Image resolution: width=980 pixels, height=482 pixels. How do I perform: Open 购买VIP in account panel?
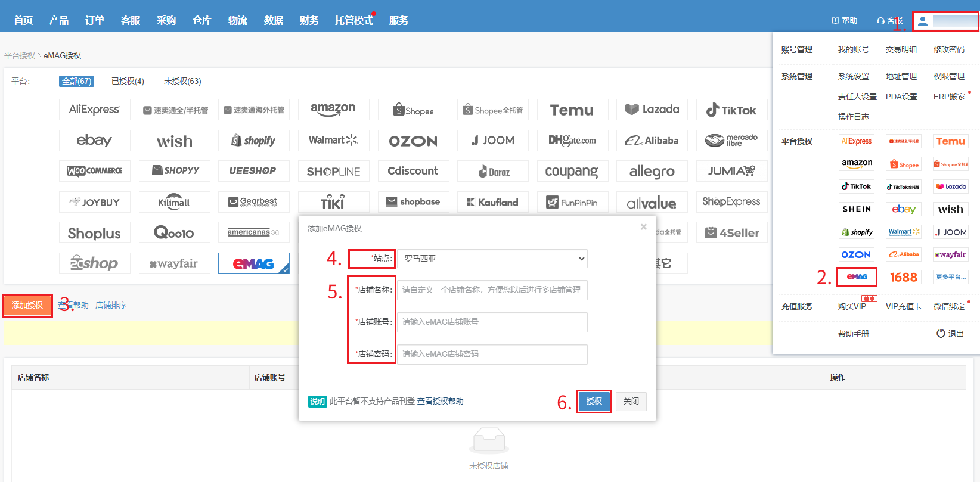tap(852, 306)
